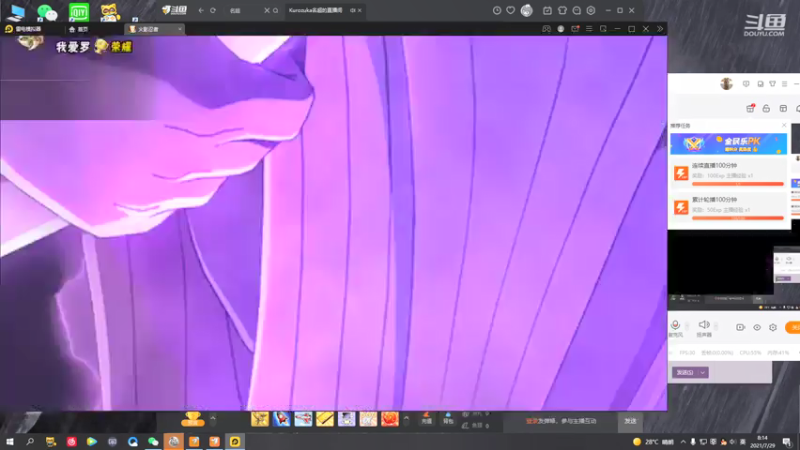Open the taskbar clock and date
Image resolution: width=800 pixels, height=450 pixels.
[762, 442]
